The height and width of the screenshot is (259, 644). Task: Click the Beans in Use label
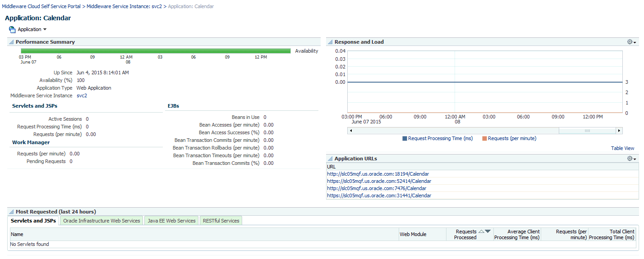click(246, 117)
